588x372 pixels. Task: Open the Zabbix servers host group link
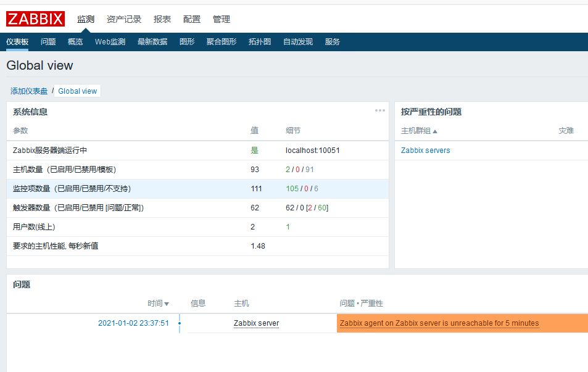[426, 151]
